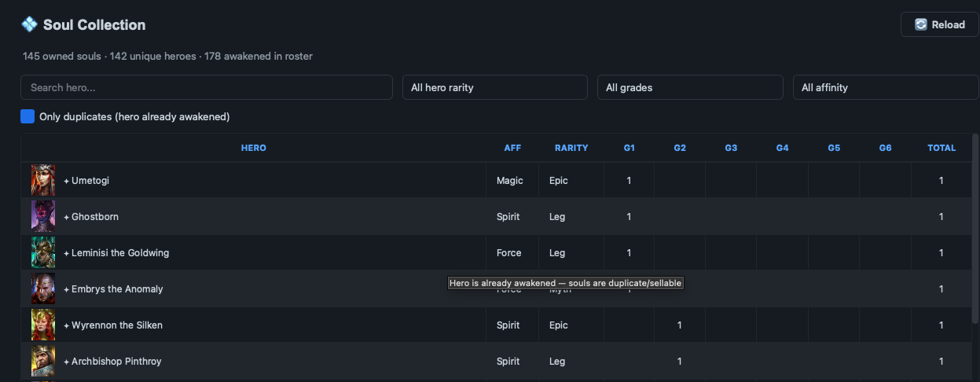This screenshot has height=382, width=980.
Task: Open the All grades dropdown
Action: coord(690,87)
